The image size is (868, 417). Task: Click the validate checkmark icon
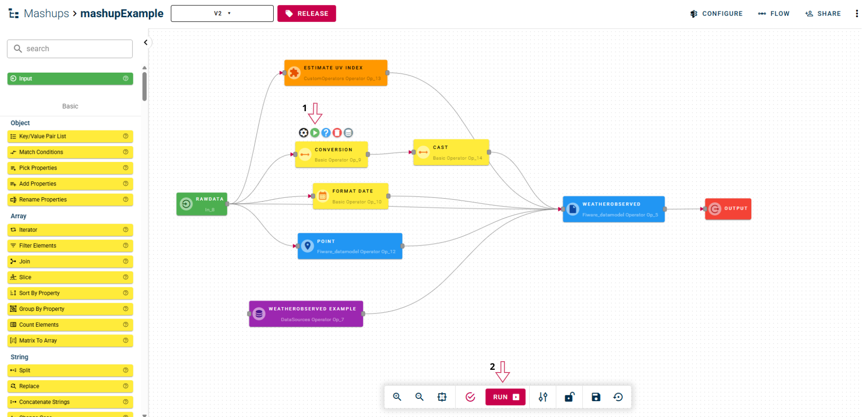(470, 397)
